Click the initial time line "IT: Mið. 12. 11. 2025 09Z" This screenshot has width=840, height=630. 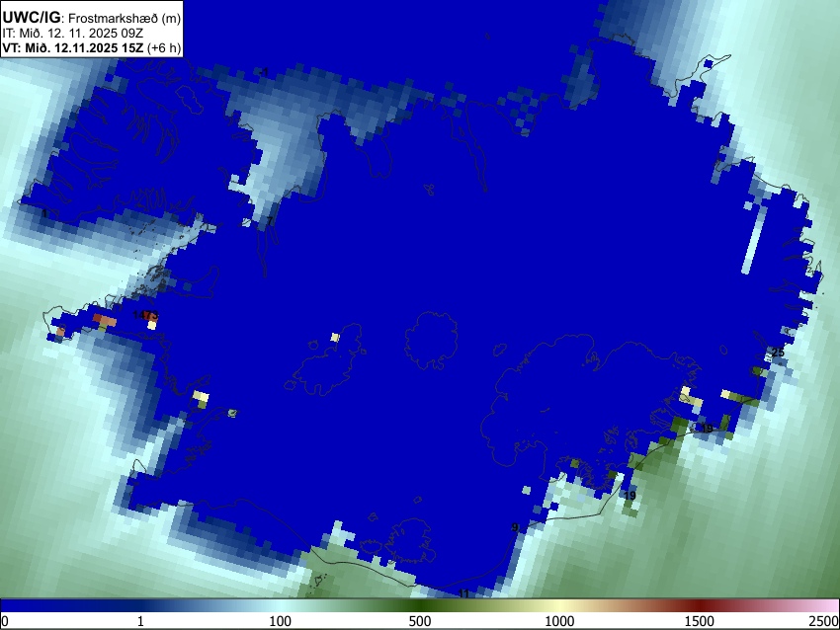(75, 34)
